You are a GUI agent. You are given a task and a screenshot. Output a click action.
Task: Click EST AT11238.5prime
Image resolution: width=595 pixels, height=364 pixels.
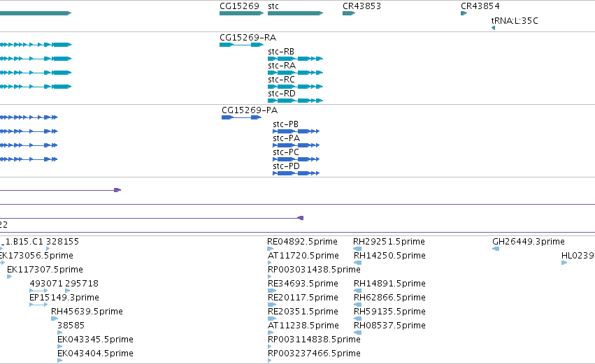pyautogui.click(x=270, y=333)
